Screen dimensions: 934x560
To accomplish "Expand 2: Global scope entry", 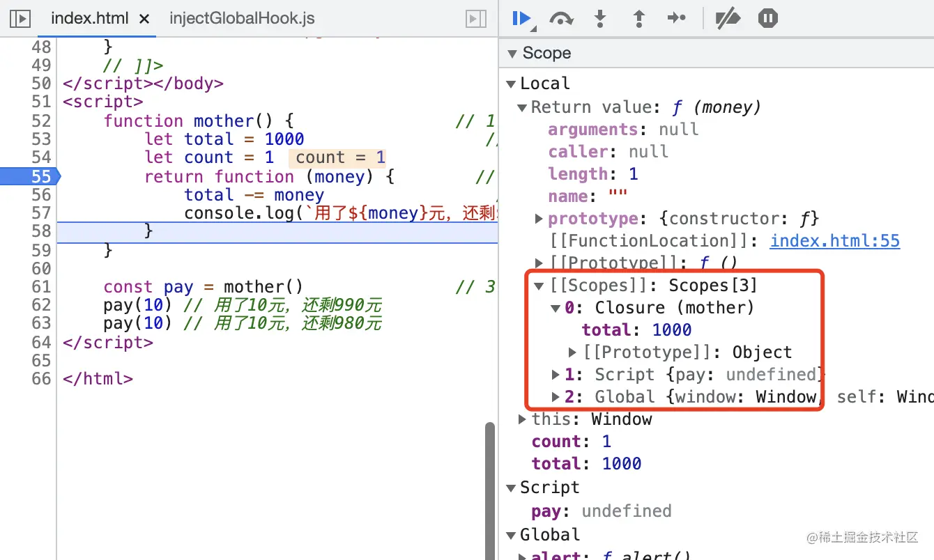I will [x=556, y=397].
